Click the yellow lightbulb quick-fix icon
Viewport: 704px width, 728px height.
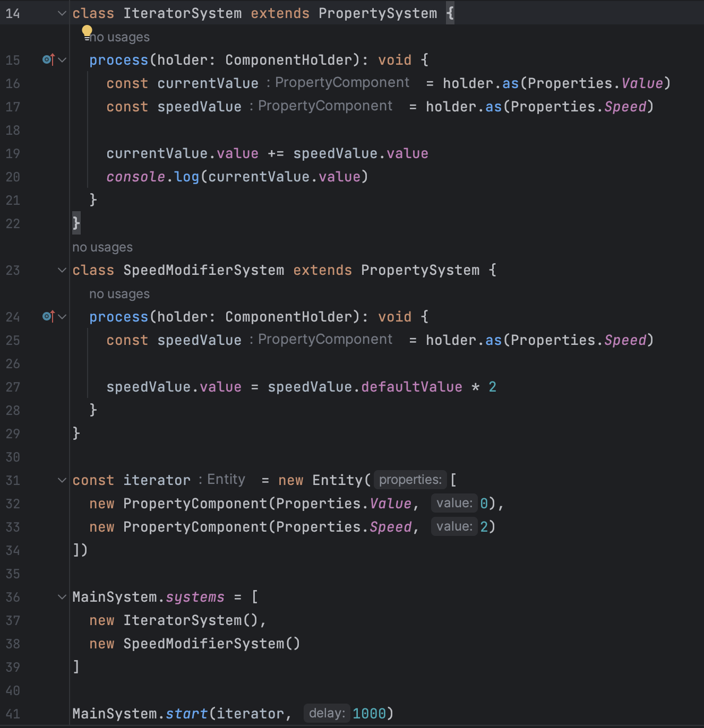[x=87, y=32]
